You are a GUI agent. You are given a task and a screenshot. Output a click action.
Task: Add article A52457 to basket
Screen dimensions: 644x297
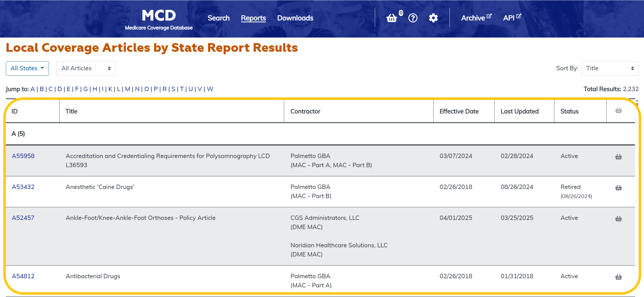tap(618, 219)
